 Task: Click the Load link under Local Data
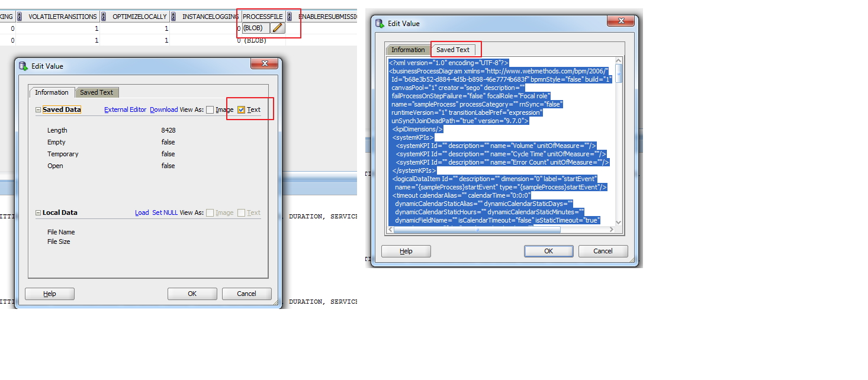click(142, 212)
